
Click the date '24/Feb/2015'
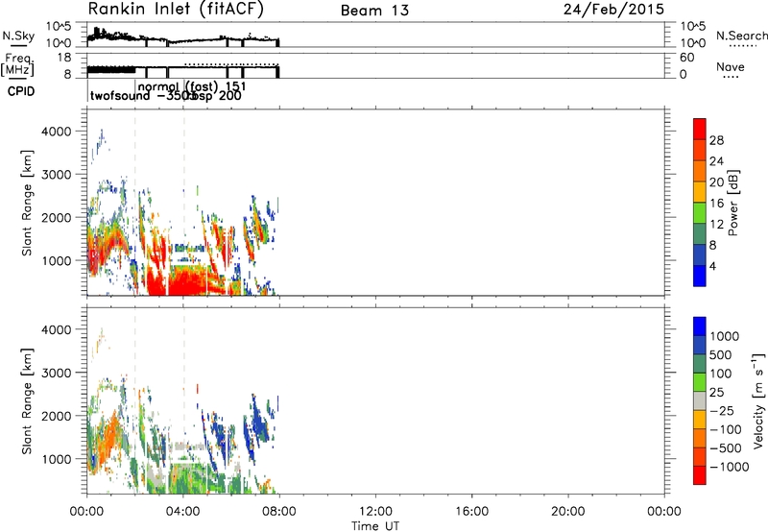pos(613,10)
